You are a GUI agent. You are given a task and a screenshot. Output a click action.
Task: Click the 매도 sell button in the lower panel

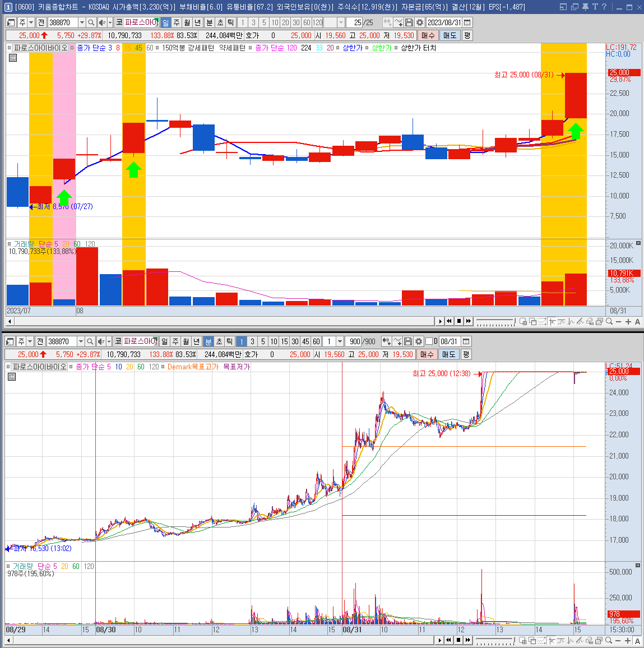pyautogui.click(x=448, y=354)
